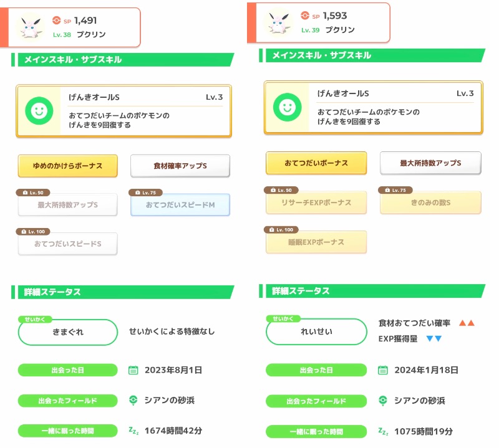This screenshot has width=499, height=448.
Task: Tap the location pin beside the left シアンの砂浜
Action: tap(133, 400)
